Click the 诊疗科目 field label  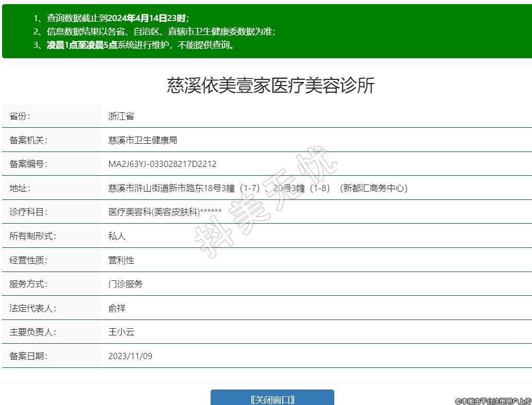tap(28, 212)
